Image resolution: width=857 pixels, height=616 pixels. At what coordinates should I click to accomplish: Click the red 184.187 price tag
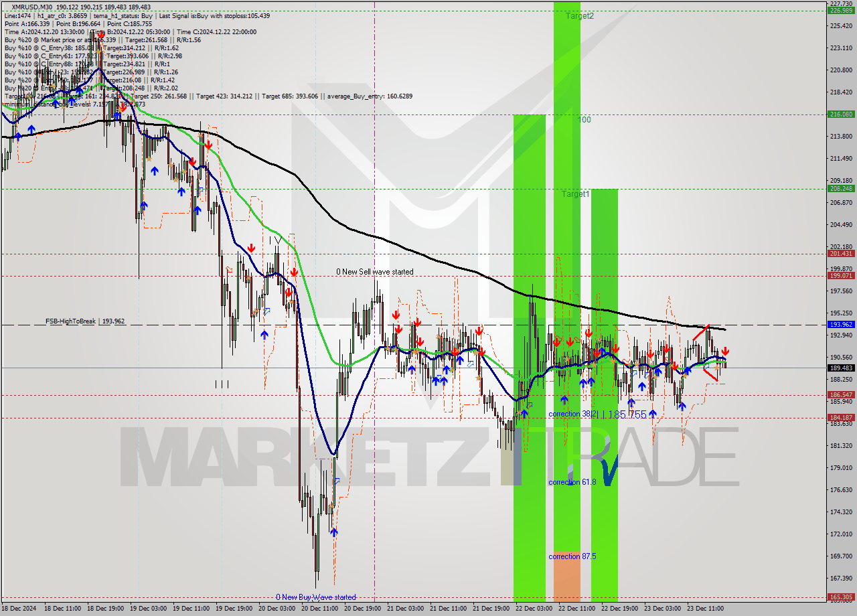point(841,417)
